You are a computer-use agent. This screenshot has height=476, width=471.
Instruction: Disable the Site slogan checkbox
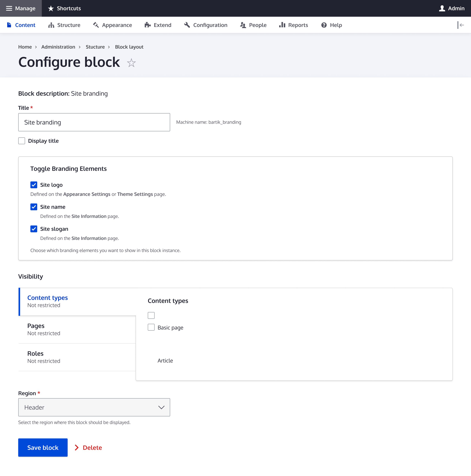click(34, 229)
